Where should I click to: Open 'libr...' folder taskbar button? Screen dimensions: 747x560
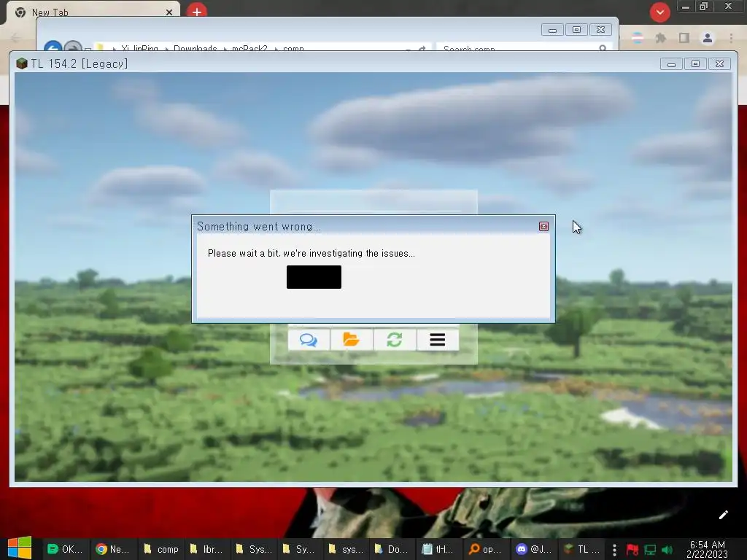click(206, 549)
